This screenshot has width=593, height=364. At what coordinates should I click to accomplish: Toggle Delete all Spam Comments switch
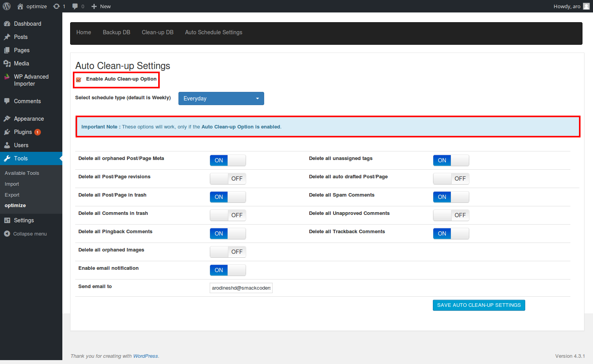tap(451, 197)
